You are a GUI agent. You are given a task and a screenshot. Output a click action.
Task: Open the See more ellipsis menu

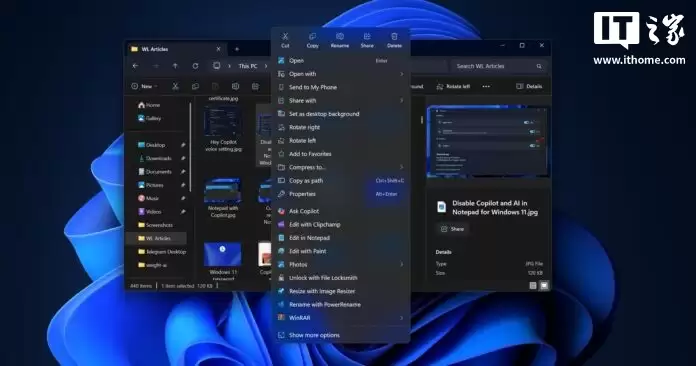tap(486, 87)
